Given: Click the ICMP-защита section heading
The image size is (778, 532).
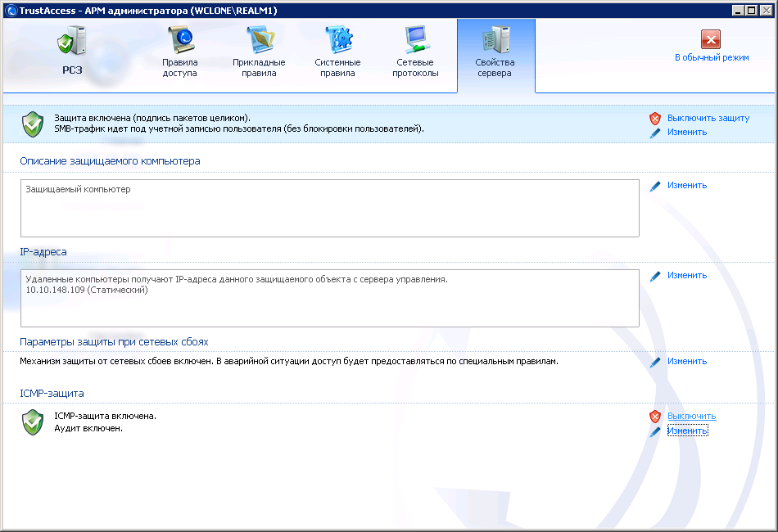Looking at the screenshot, I should click(52, 394).
